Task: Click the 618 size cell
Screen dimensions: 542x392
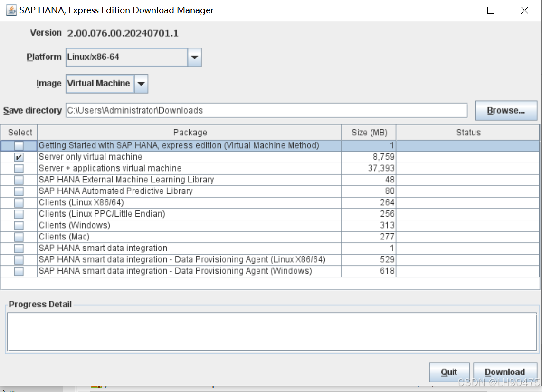Action: coord(369,271)
